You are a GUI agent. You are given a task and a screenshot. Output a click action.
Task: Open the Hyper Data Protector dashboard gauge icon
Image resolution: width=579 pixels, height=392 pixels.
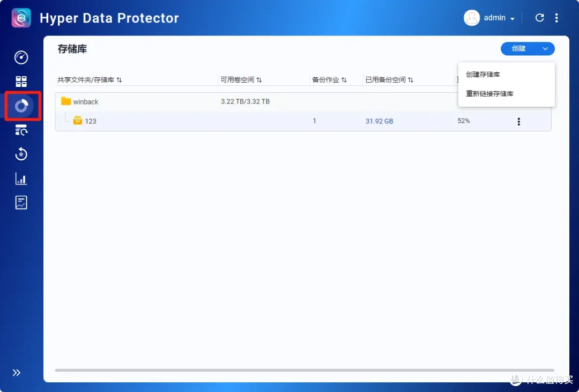coord(21,57)
